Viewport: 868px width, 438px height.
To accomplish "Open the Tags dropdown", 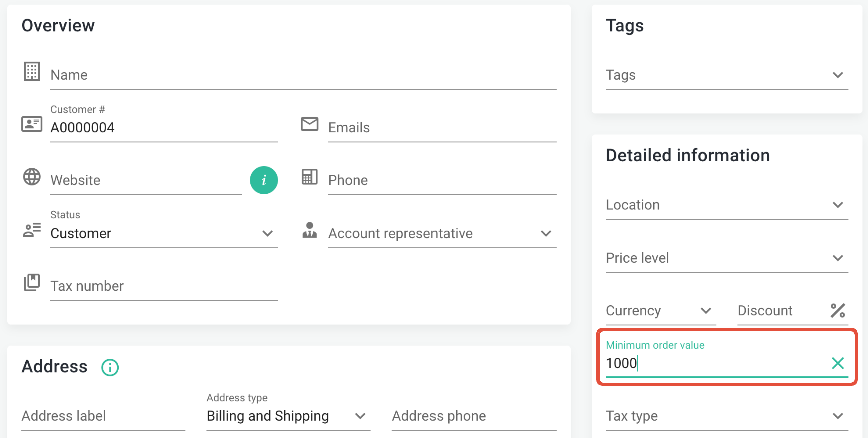I will coord(726,75).
